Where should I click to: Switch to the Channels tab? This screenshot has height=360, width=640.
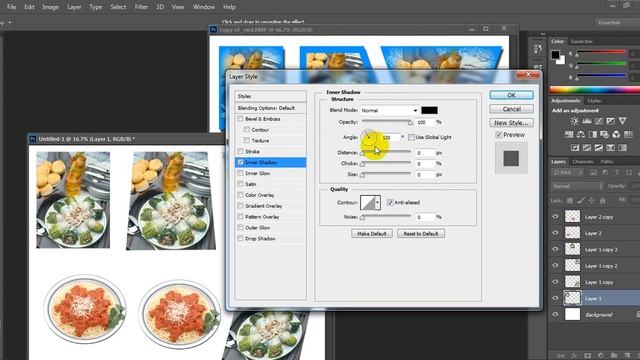pos(582,162)
